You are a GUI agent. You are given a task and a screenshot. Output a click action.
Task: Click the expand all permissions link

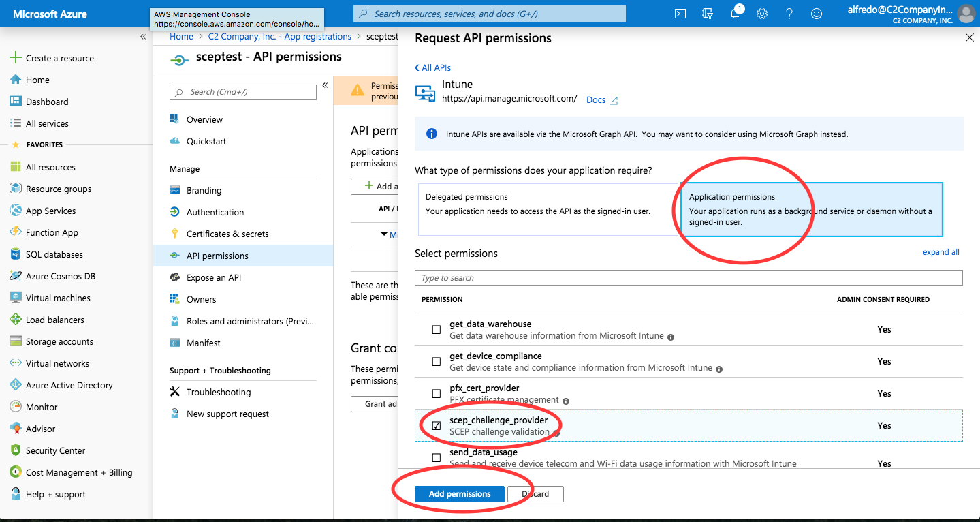pyautogui.click(x=941, y=252)
